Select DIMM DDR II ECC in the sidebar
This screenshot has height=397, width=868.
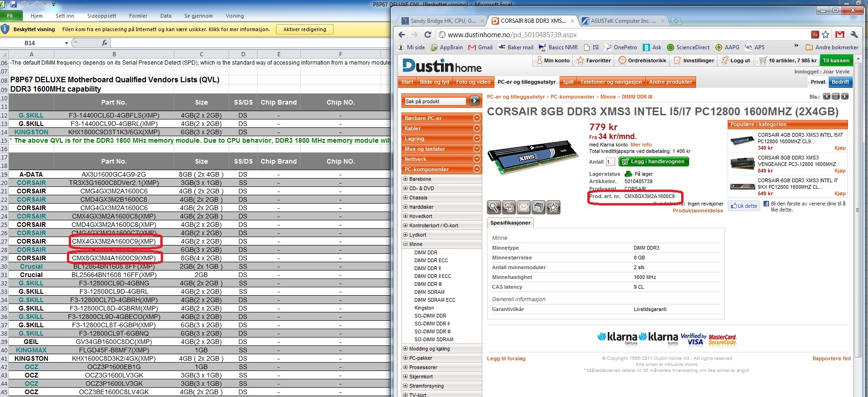(433, 276)
